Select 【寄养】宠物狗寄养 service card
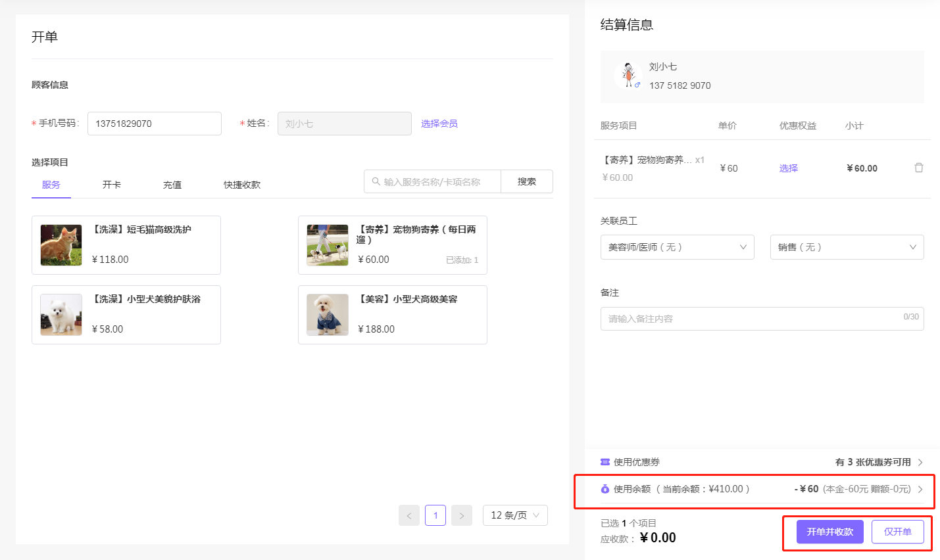Viewport: 940px width, 560px height. click(x=393, y=245)
